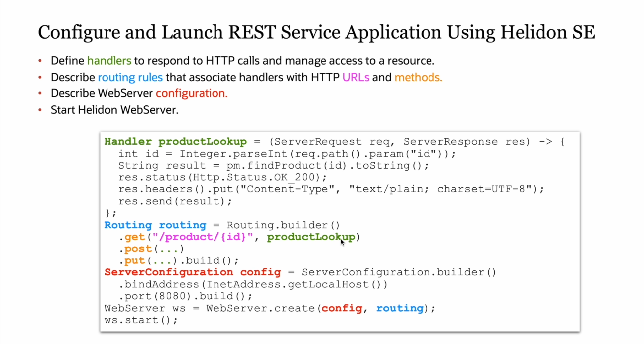The width and height of the screenshot is (644, 344).
Task: Click the 'Start Helidon WebServer.' bullet
Action: [114, 109]
